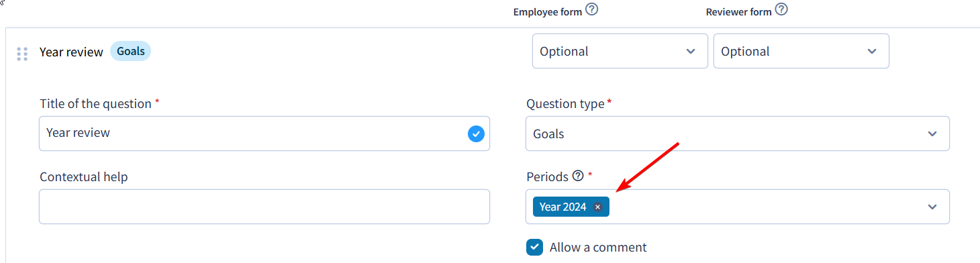The height and width of the screenshot is (263, 980).
Task: Toggle the Allow a comment checkbox
Action: (534, 247)
